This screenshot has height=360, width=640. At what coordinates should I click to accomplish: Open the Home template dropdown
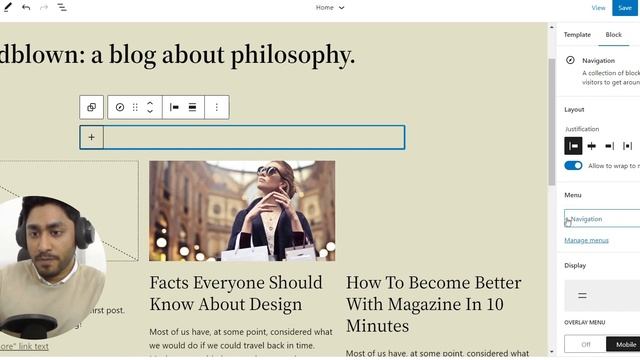pyautogui.click(x=330, y=7)
